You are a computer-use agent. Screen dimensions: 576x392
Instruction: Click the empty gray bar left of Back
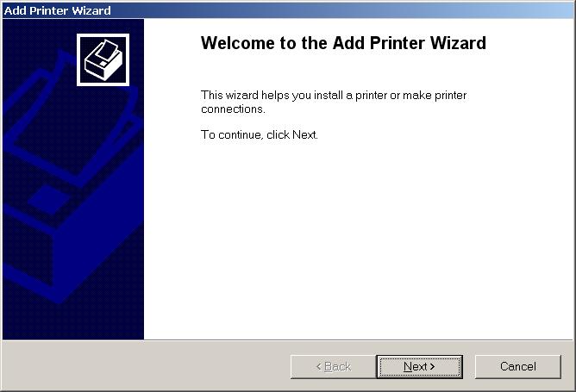tap(147, 366)
